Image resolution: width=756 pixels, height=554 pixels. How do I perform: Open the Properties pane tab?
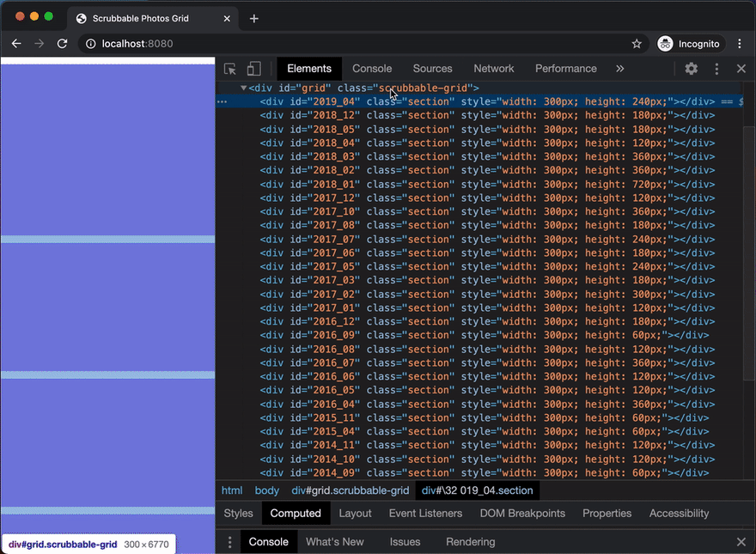tap(607, 514)
